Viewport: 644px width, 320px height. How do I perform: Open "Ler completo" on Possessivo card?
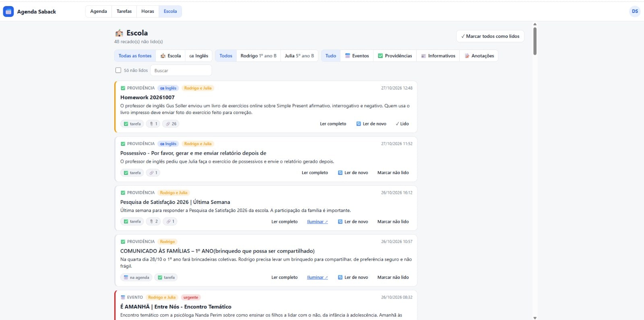315,172
